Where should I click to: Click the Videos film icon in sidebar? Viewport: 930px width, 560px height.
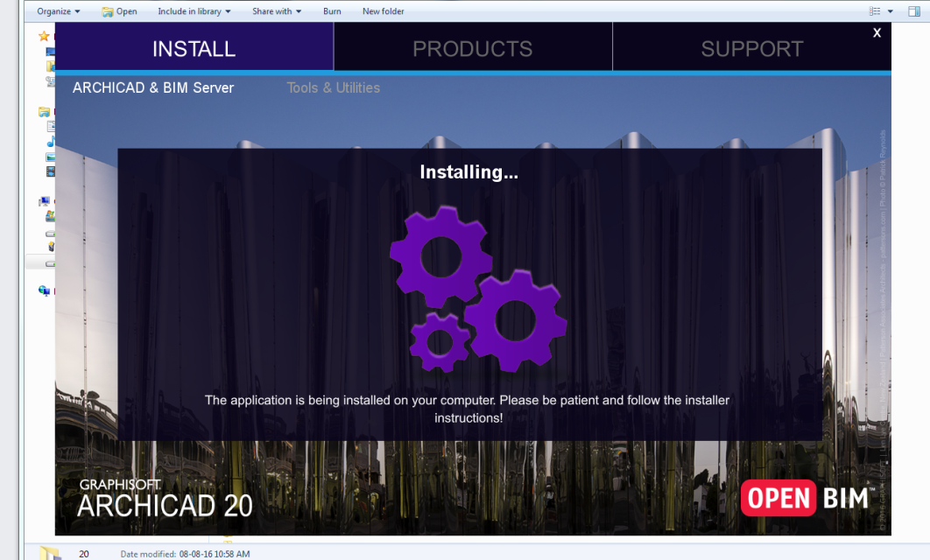tap(51, 171)
